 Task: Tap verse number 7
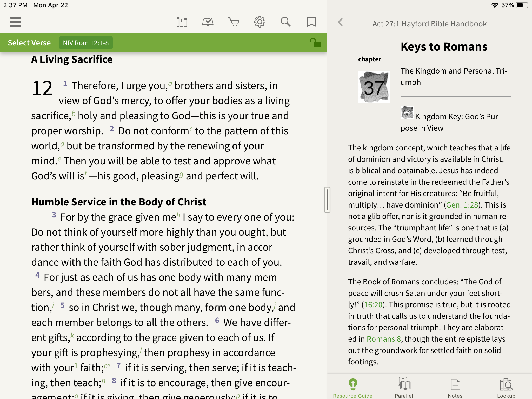point(118,365)
